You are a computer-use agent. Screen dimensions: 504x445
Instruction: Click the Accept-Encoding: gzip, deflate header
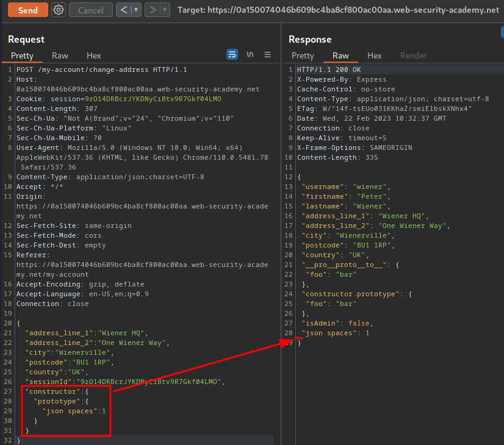81,284
